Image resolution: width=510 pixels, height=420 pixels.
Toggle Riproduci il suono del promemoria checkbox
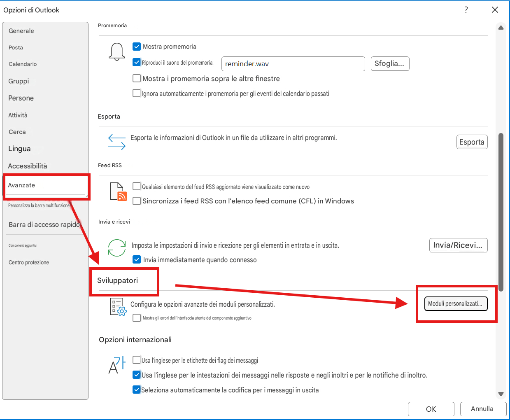coord(137,62)
